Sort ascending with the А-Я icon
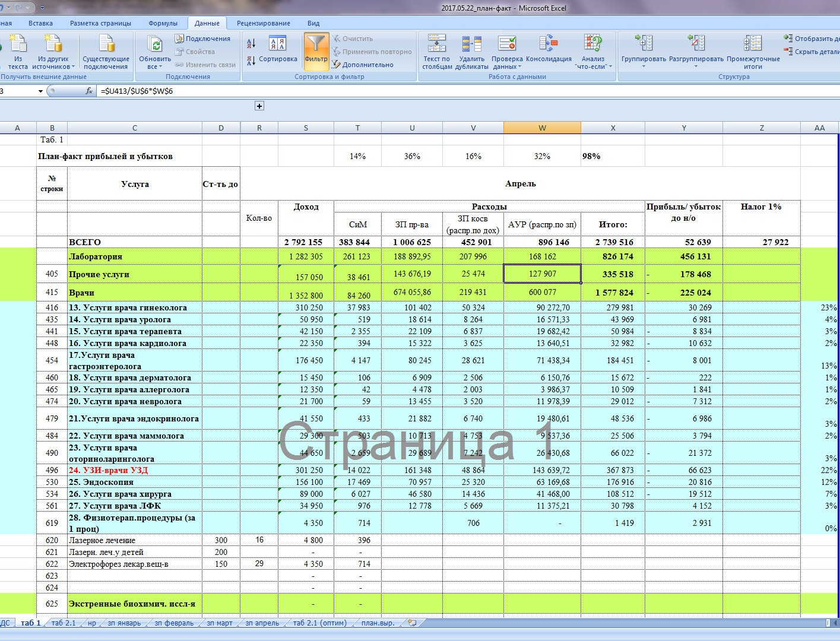The height and width of the screenshot is (641, 840). [251, 43]
